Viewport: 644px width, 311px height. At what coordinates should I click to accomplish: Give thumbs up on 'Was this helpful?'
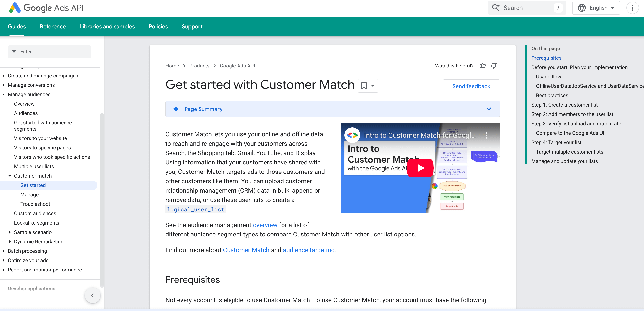pos(483,66)
